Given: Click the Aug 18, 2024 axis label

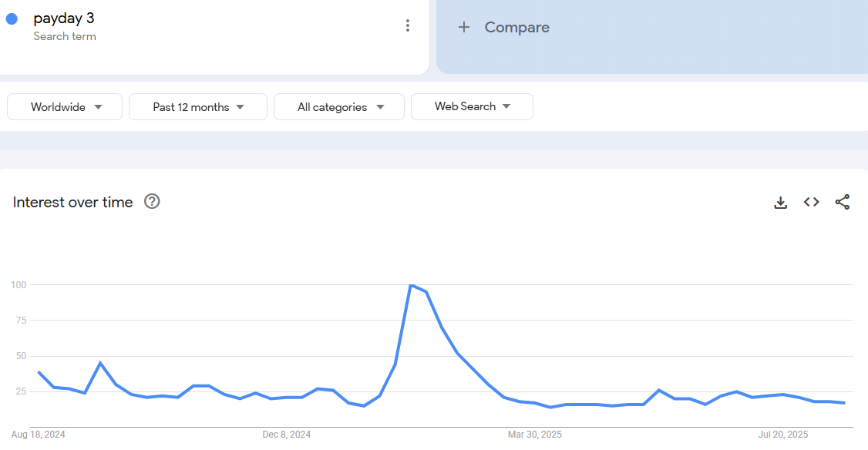Looking at the screenshot, I should click(39, 435).
